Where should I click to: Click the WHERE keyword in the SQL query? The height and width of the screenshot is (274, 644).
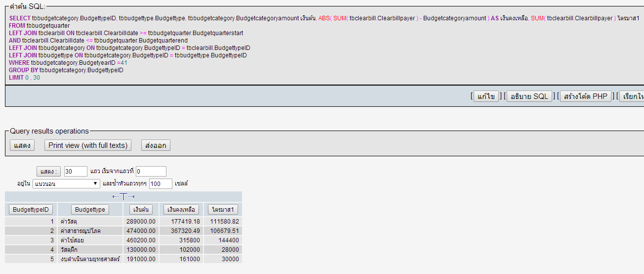coord(19,63)
